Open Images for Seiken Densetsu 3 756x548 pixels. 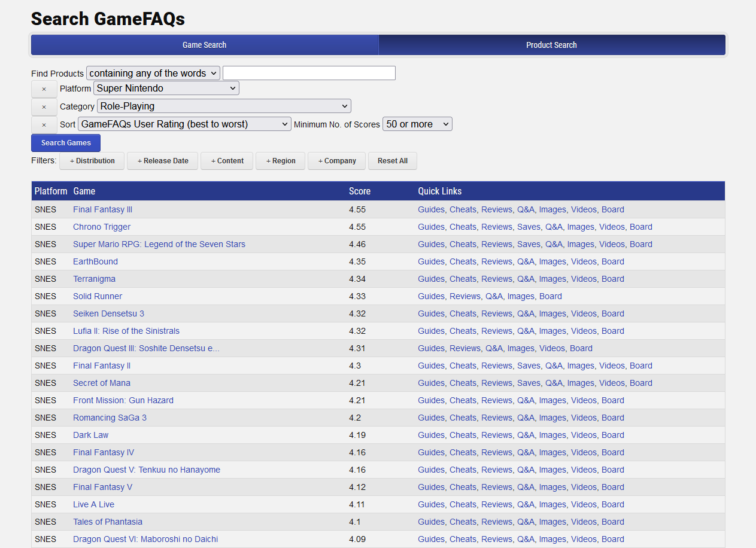click(x=552, y=313)
